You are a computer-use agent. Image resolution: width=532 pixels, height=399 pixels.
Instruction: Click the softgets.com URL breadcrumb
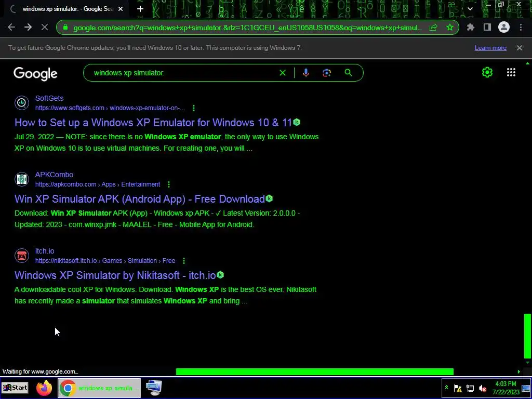pos(110,108)
